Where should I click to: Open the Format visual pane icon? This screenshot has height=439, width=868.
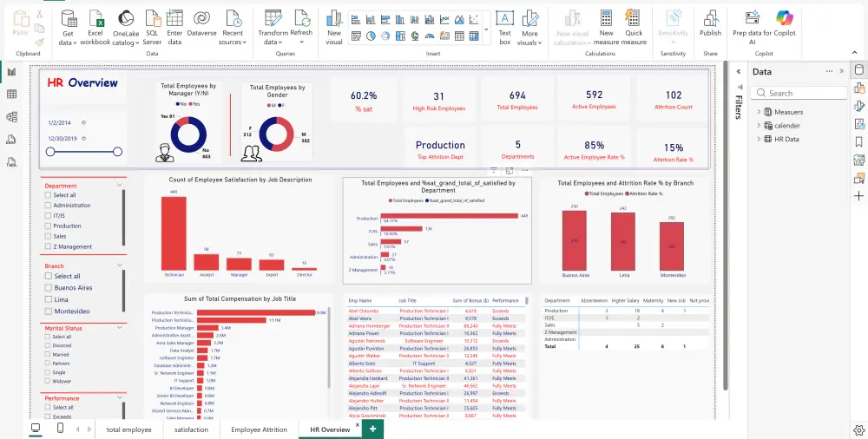858,106
